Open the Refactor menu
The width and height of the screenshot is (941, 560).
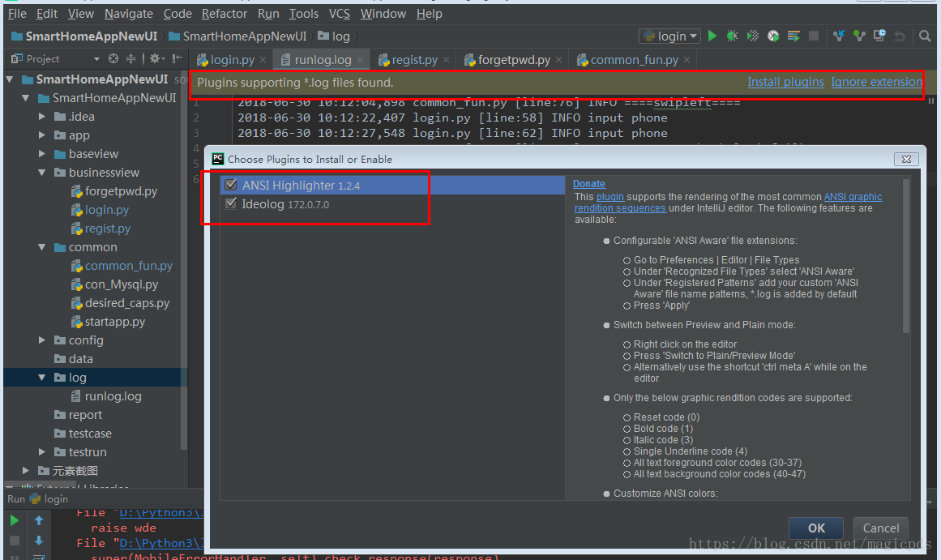pos(224,13)
